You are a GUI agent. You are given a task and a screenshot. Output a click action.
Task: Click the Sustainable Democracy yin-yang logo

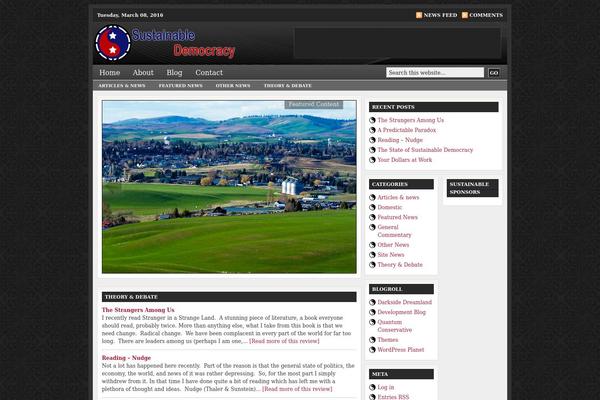click(113, 43)
